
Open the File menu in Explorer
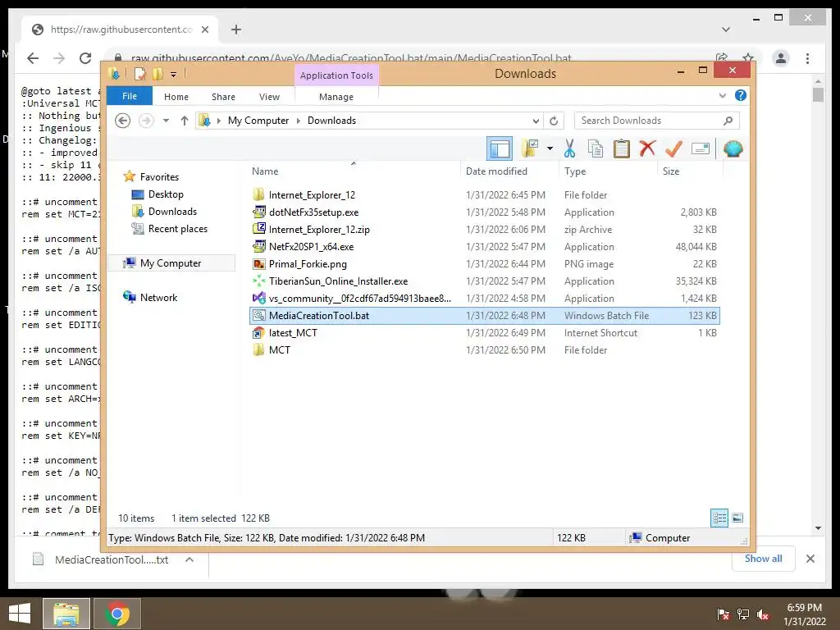[130, 96]
